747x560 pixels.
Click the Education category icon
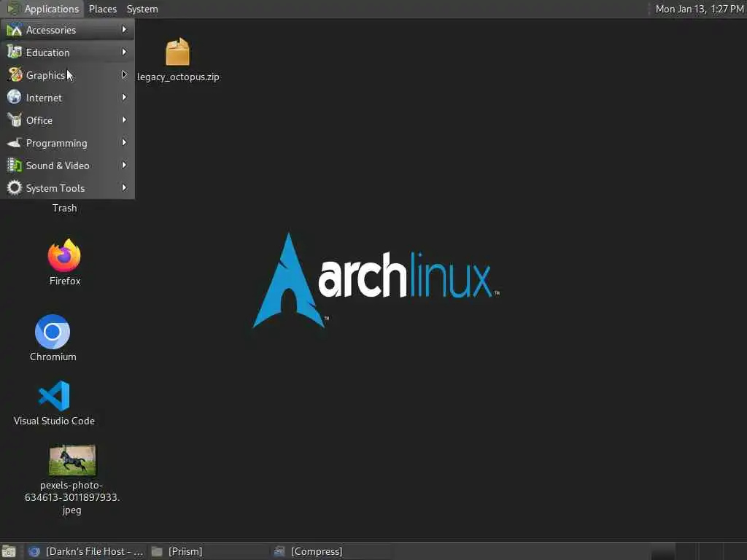(15, 52)
